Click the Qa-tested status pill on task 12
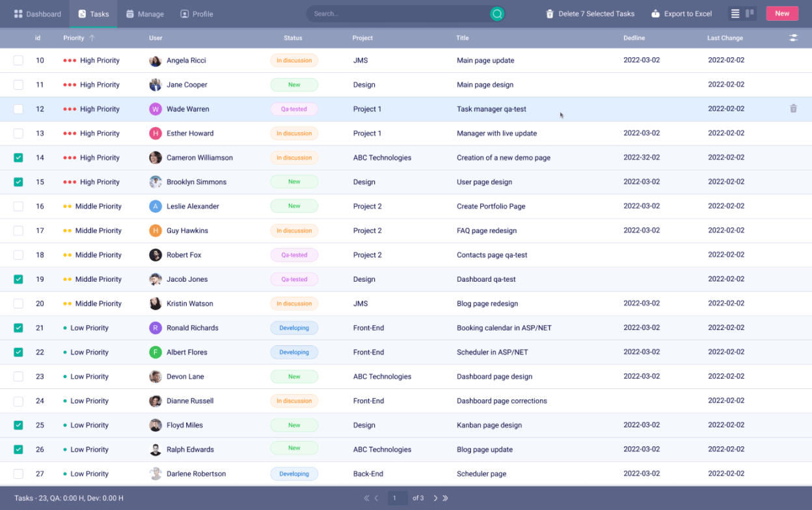812x510 pixels. [293, 109]
